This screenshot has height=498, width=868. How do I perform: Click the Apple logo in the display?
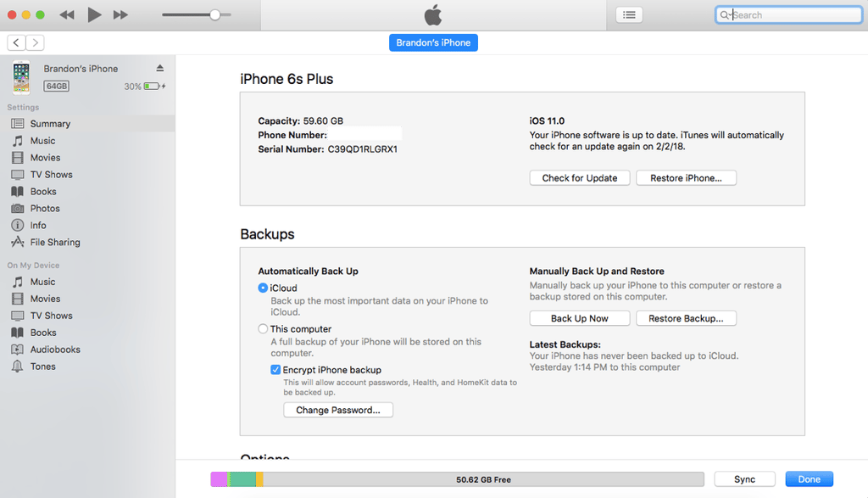click(433, 15)
